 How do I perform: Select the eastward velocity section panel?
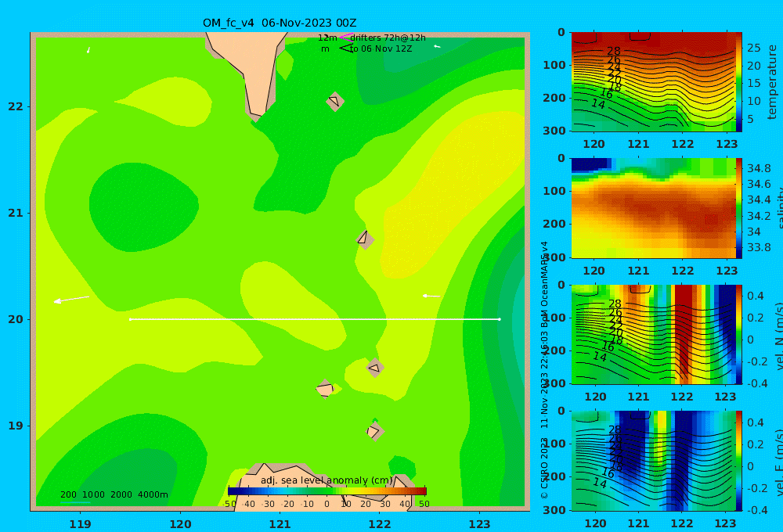(653, 461)
